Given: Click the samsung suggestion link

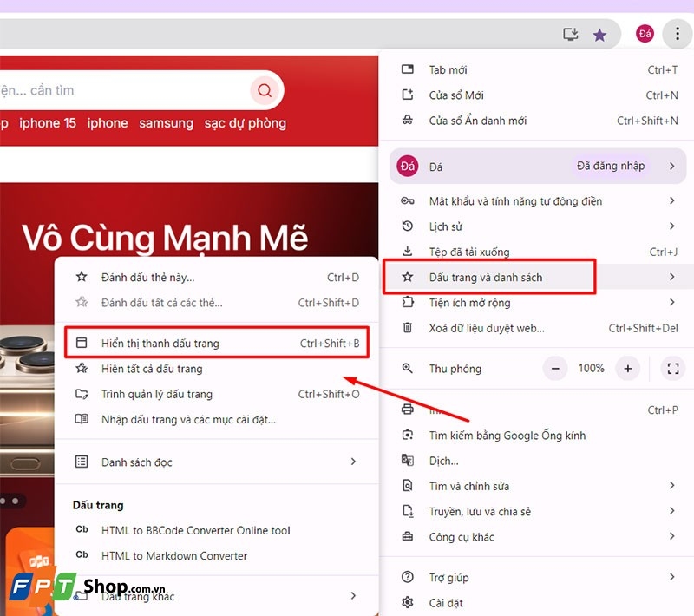Looking at the screenshot, I should click(166, 123).
